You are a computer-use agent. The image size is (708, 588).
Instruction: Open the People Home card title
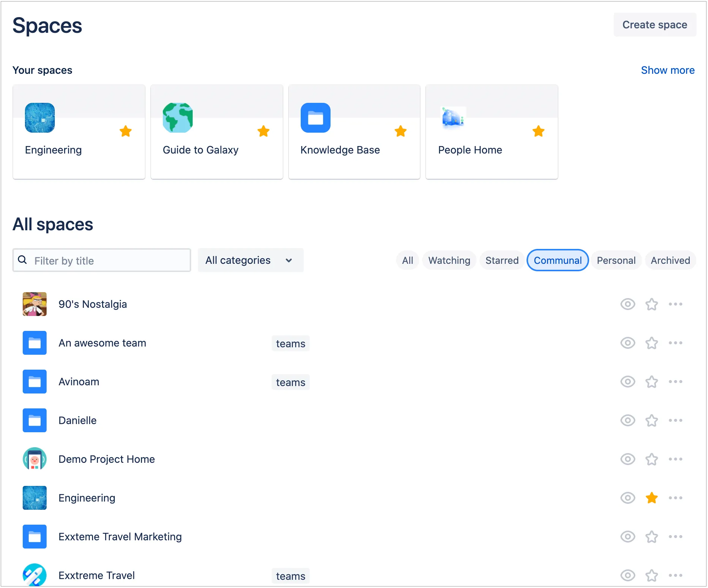(x=470, y=150)
